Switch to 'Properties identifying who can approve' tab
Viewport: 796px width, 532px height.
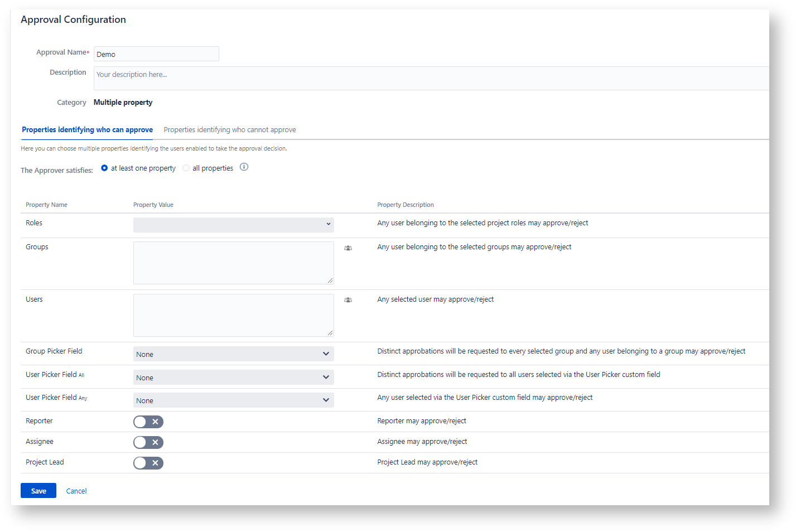(x=87, y=130)
